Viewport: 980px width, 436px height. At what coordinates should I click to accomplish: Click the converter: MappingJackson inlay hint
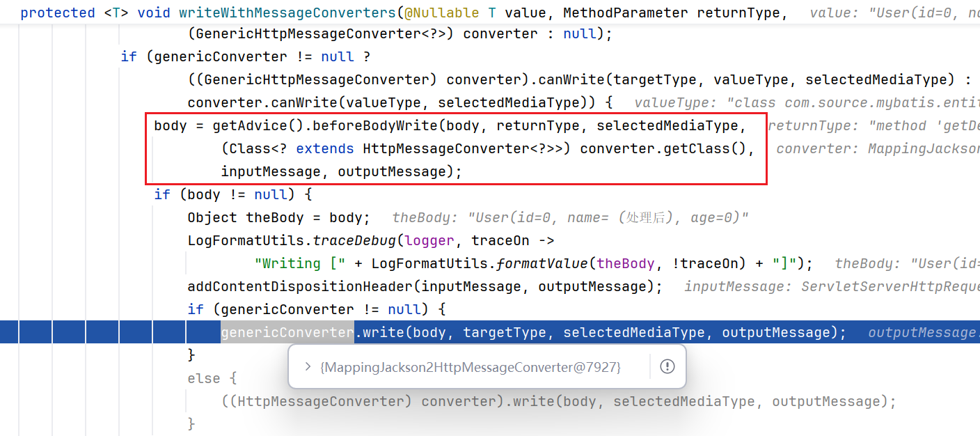(x=878, y=148)
